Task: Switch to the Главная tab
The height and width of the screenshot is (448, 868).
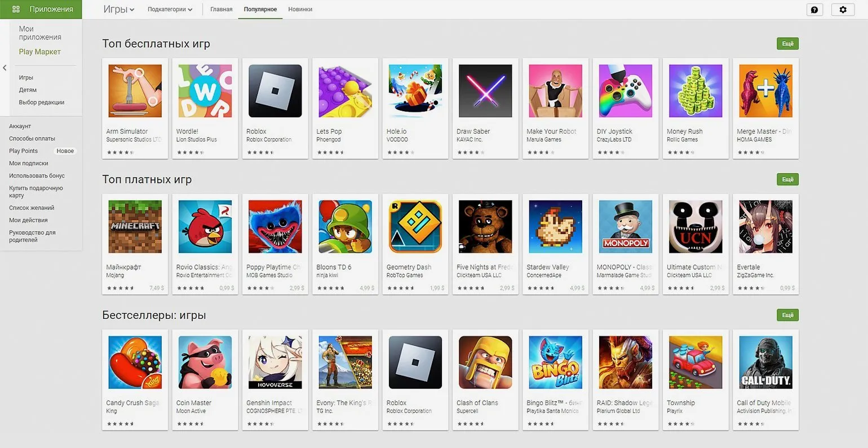Action: [222, 10]
